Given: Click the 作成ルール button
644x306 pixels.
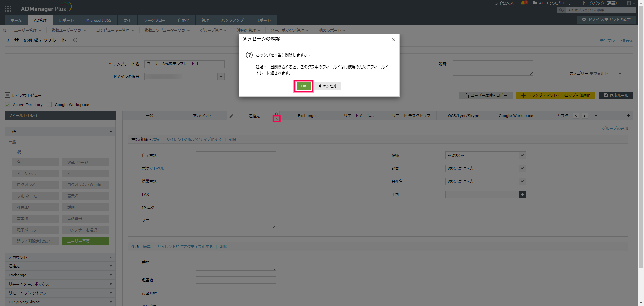Looking at the screenshot, I should click(x=616, y=95).
